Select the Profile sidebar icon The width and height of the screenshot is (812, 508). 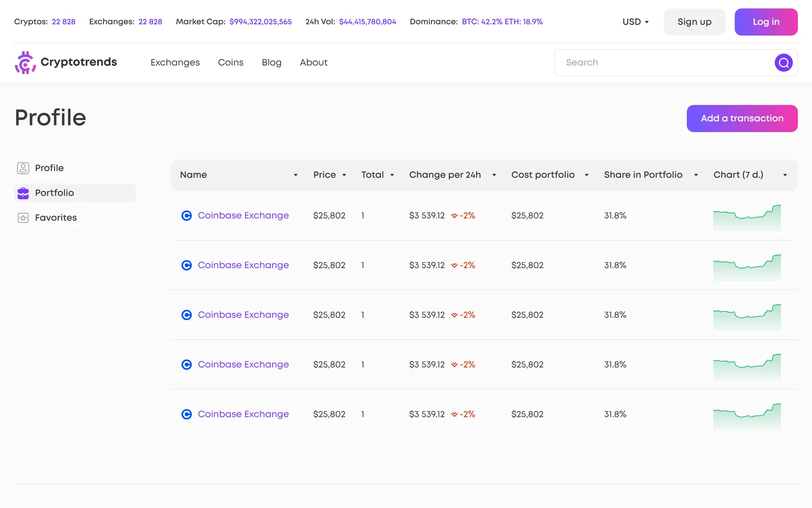pos(23,168)
